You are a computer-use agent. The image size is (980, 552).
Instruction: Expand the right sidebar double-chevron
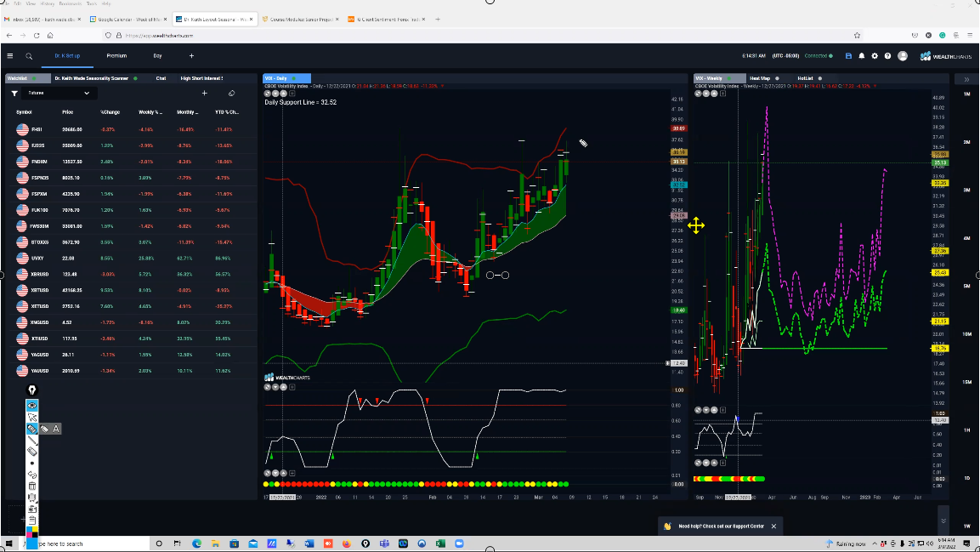[966, 79]
